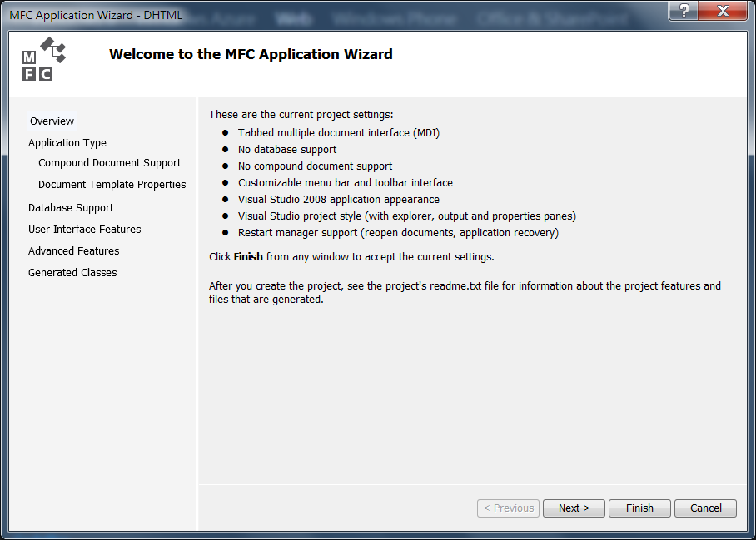
Task: Cancel the wizard
Action: click(705, 508)
